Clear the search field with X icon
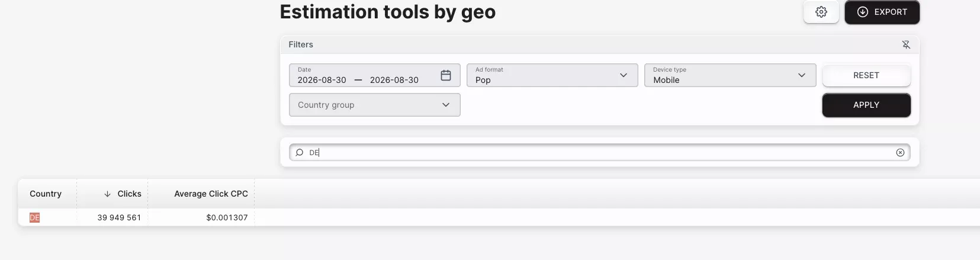980x260 pixels. pyautogui.click(x=900, y=152)
